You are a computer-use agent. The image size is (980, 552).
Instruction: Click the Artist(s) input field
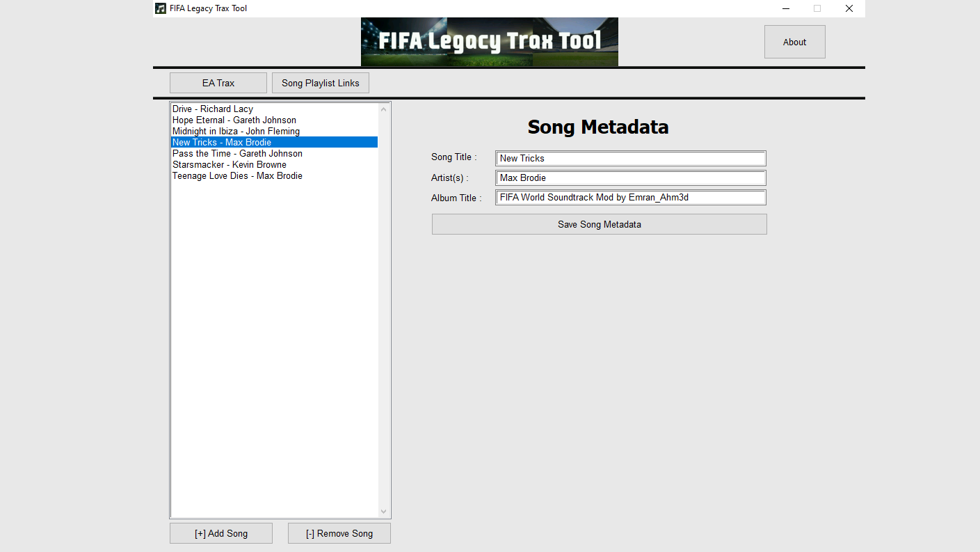631,178
